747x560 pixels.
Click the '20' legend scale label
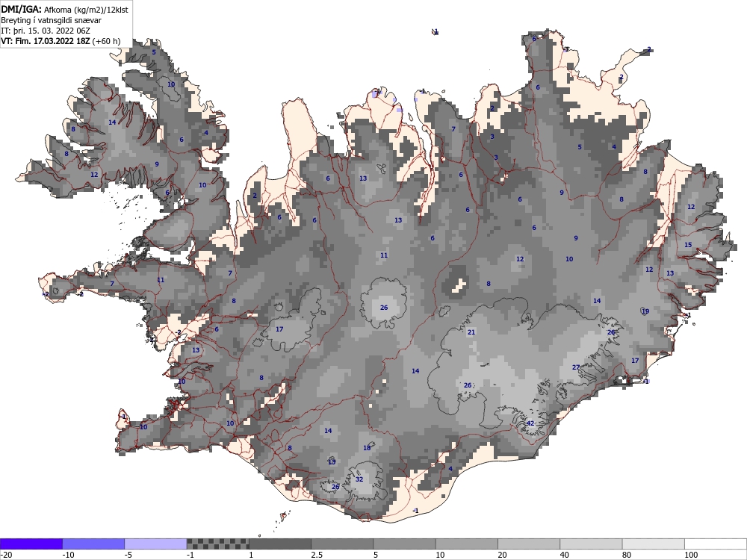pos(502,555)
